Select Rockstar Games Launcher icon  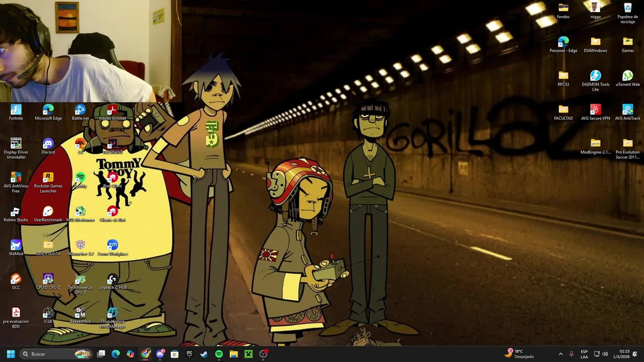48,182
